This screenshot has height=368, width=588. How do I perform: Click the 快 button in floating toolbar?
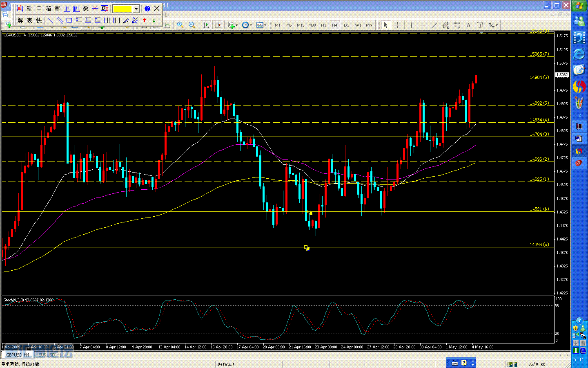(x=39, y=20)
